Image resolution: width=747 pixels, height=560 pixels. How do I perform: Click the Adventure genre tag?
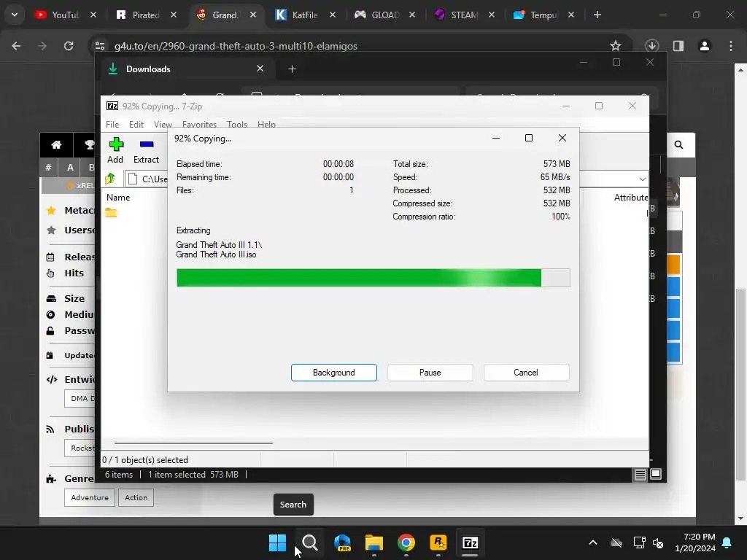coord(90,497)
